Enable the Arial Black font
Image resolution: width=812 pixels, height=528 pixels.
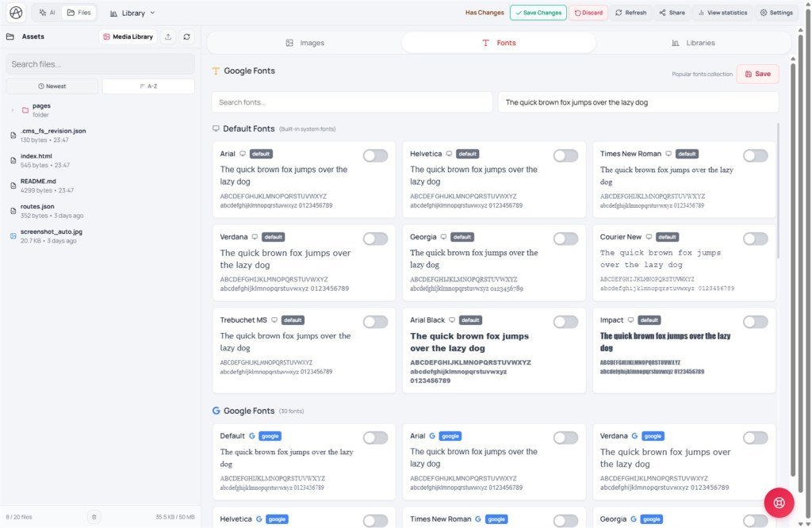tap(565, 322)
